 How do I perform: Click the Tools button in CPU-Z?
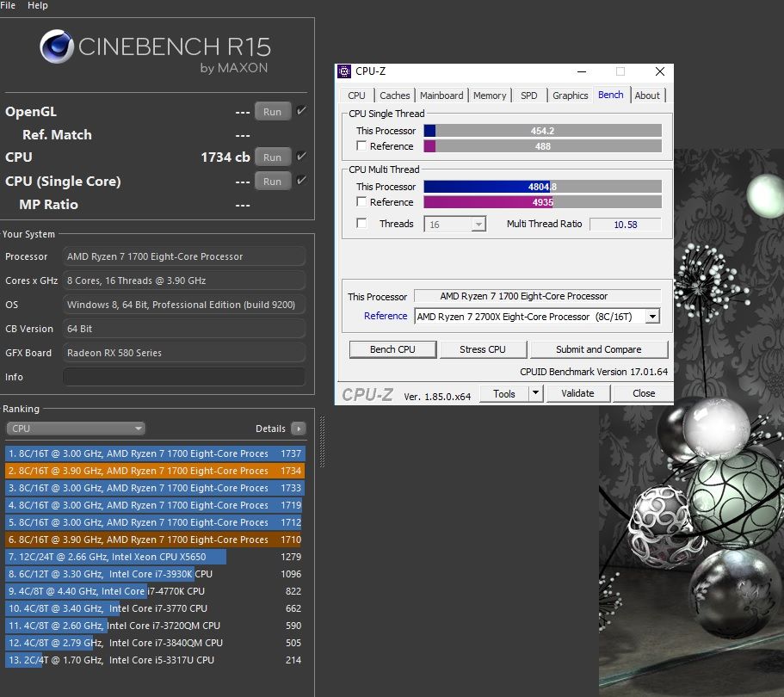[504, 393]
